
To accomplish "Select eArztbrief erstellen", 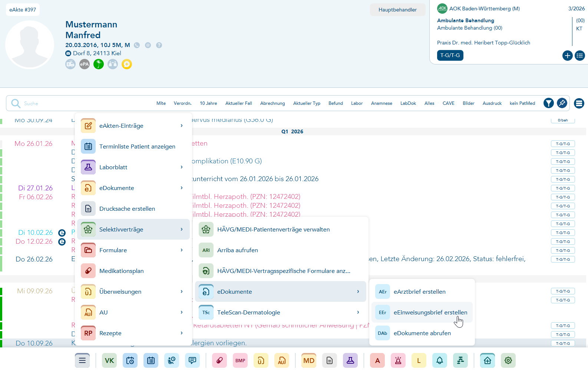I will coord(422,291).
